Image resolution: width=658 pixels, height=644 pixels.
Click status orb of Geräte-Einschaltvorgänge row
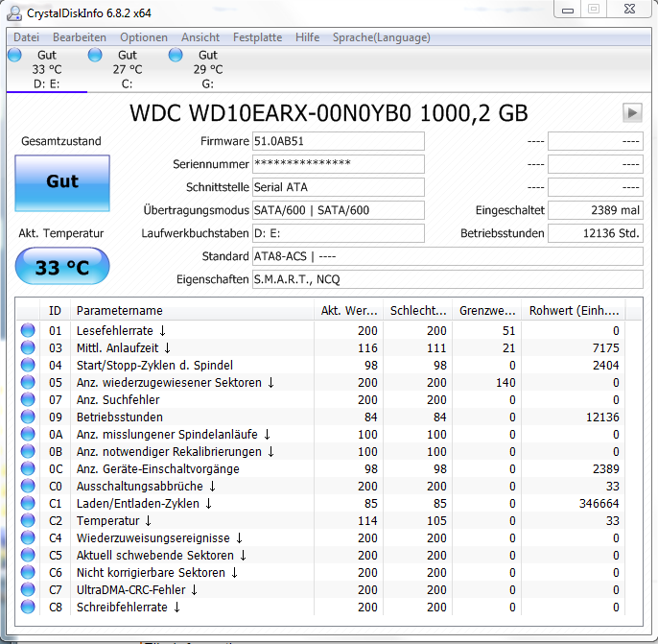28,468
